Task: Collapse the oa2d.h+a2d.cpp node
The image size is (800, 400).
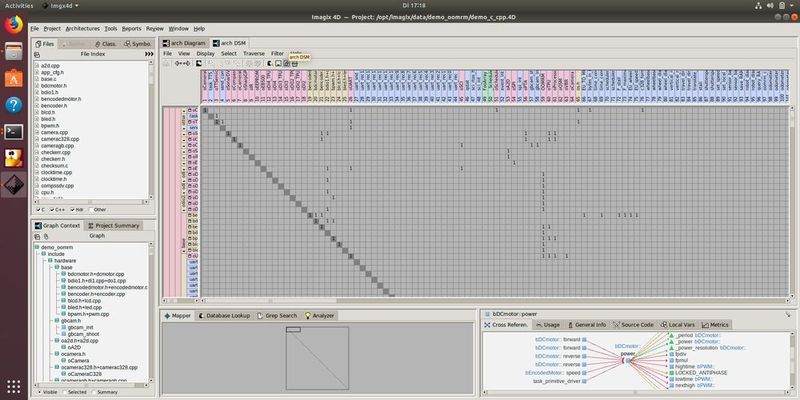Action: (x=57, y=340)
